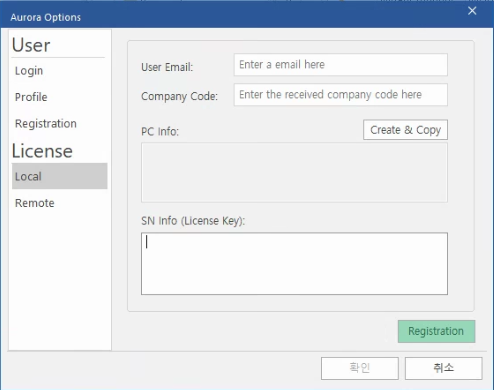Viewport: 494px width, 390px height.
Task: Go to Registration in the sidebar
Action: (46, 123)
